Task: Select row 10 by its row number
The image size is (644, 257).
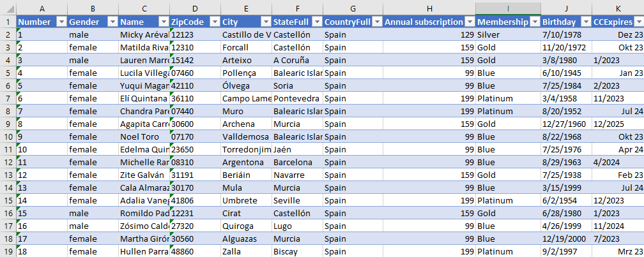Action: (8, 136)
